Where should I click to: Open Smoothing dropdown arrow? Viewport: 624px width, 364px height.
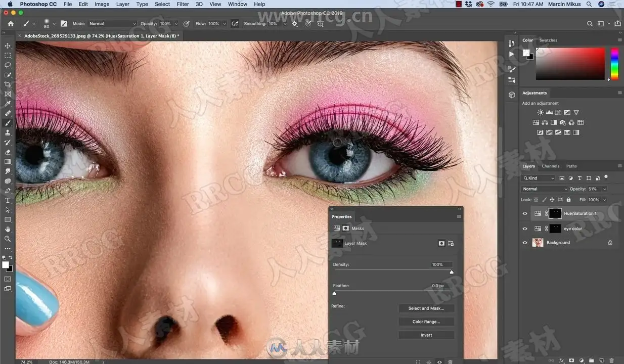pos(285,24)
